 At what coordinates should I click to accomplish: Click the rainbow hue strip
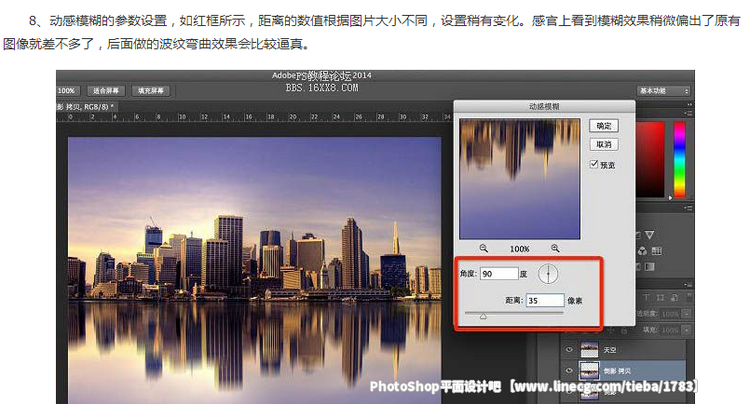[679, 159]
